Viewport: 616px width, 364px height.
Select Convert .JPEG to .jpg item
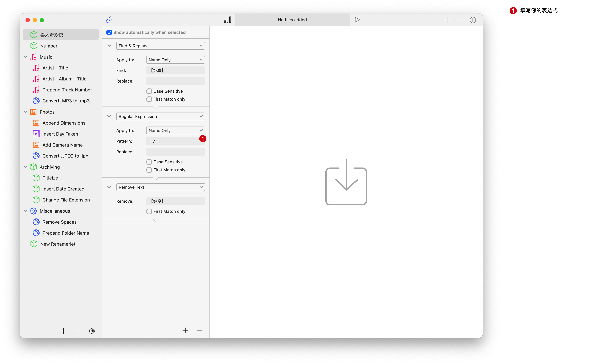(65, 156)
